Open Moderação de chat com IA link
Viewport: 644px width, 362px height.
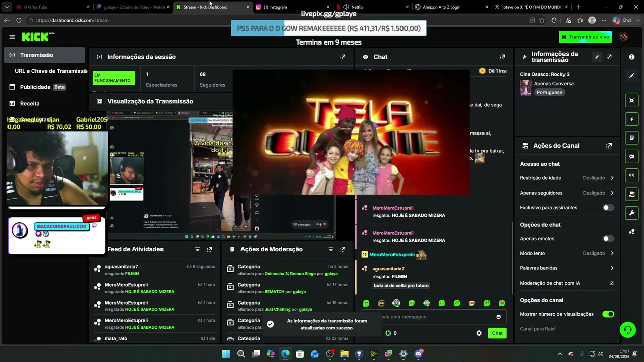tap(567, 283)
